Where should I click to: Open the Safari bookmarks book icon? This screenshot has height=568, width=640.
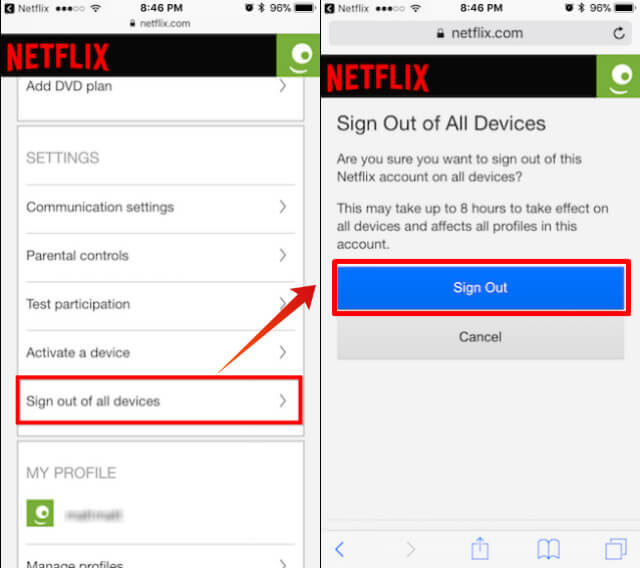(x=548, y=549)
